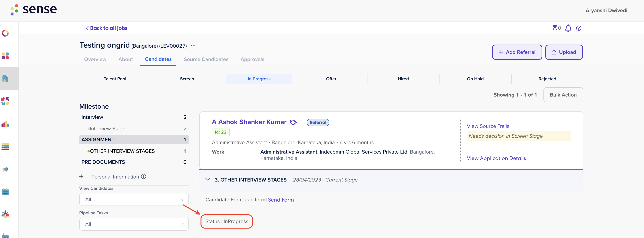644x238 pixels.
Task: Open the Pipeline Tasks dropdown
Action: pos(134,224)
